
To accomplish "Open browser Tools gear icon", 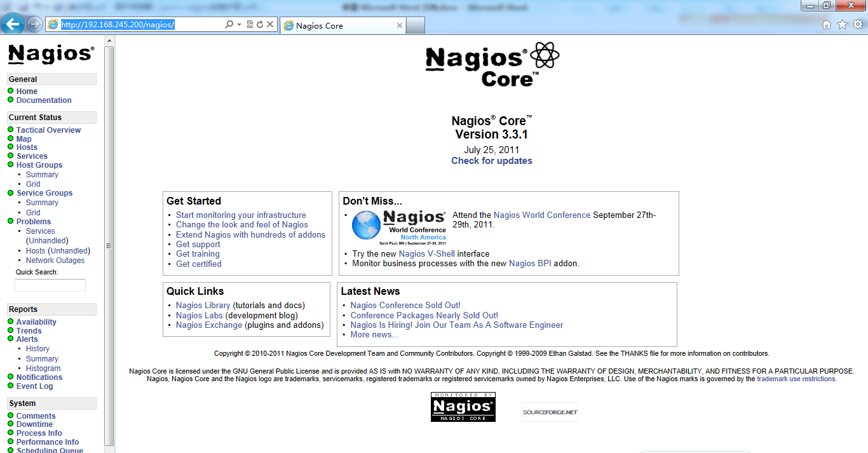I will pos(858,25).
